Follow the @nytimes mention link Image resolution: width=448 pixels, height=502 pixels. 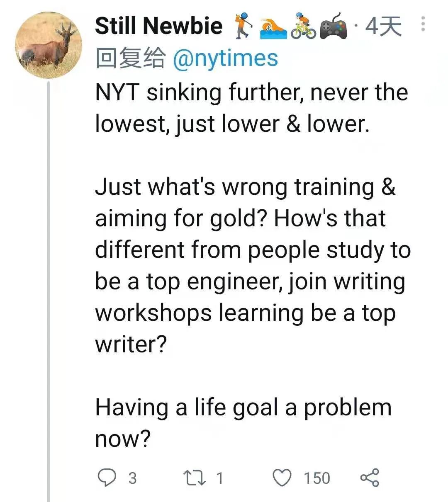[225, 58]
